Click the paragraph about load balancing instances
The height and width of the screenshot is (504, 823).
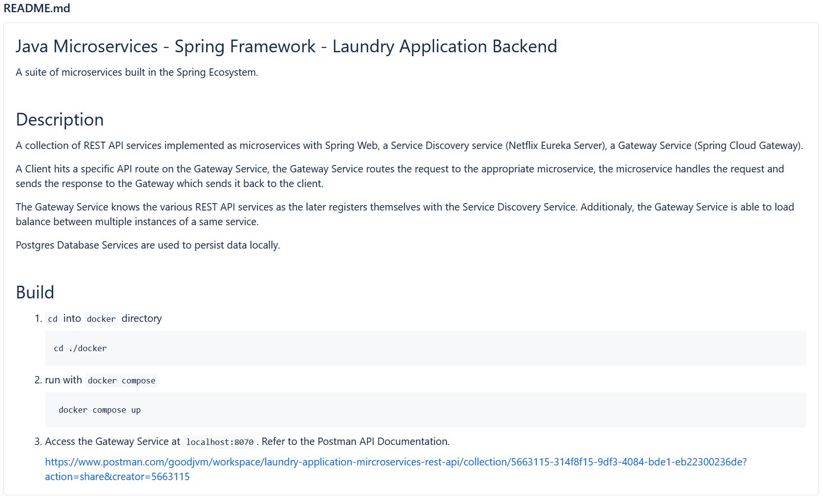point(404,214)
